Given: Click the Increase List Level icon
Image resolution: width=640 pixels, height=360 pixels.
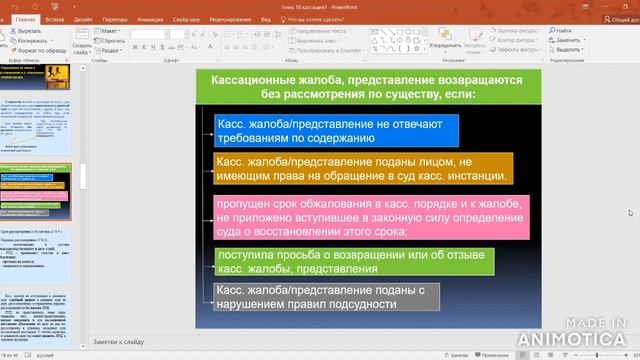Looking at the screenshot, I should [x=266, y=35].
